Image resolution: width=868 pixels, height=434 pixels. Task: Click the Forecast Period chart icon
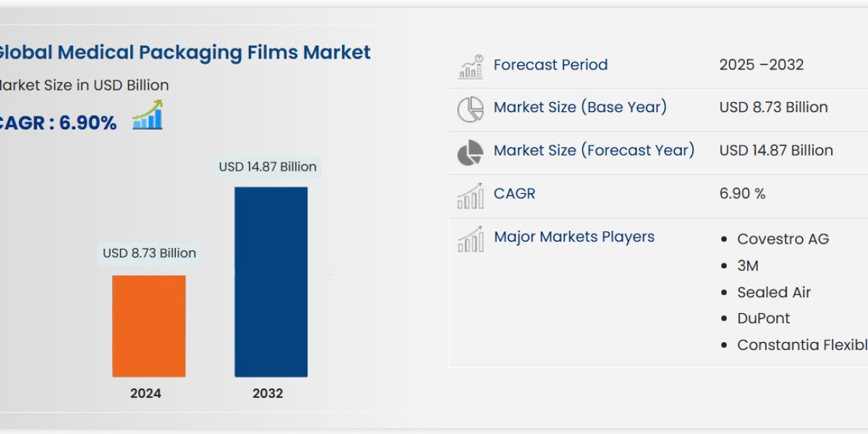(470, 67)
